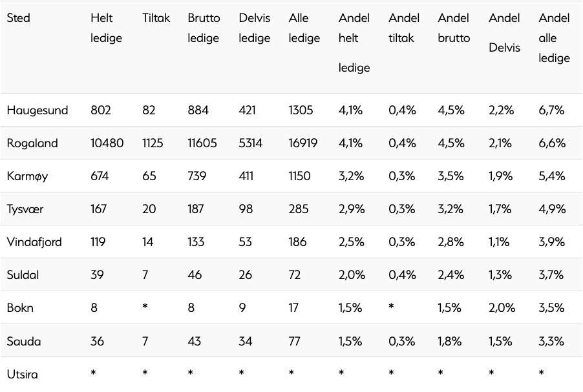The width and height of the screenshot is (583, 392).
Task: Select Haugesund's 6,7% Andel alle ledige cell
Action: (x=551, y=110)
